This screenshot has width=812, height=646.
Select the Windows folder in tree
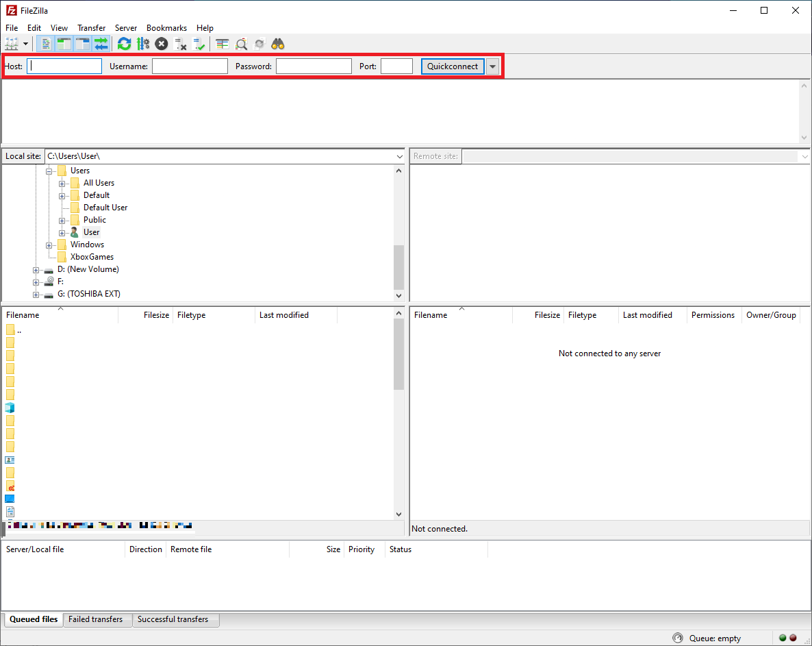tap(87, 245)
